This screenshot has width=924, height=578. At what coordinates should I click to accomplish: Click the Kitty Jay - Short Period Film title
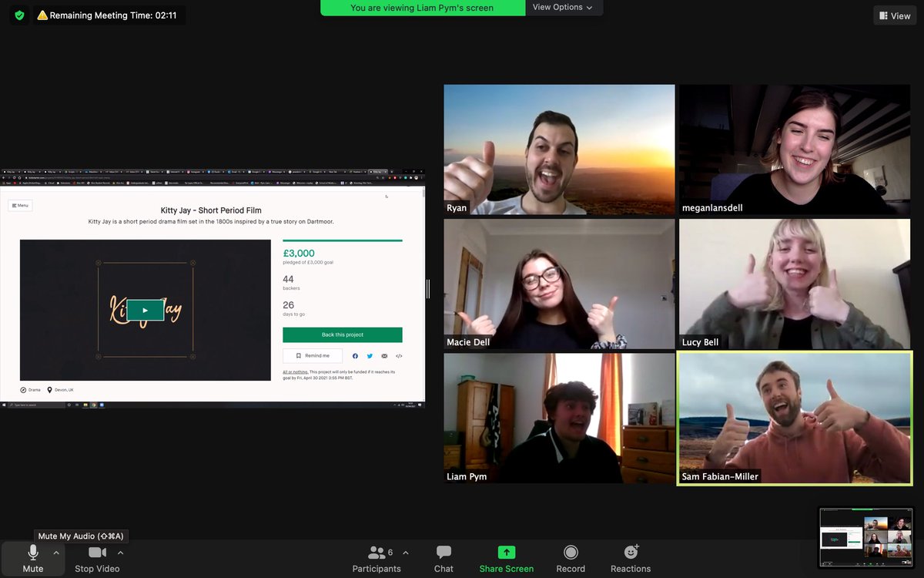pos(211,210)
